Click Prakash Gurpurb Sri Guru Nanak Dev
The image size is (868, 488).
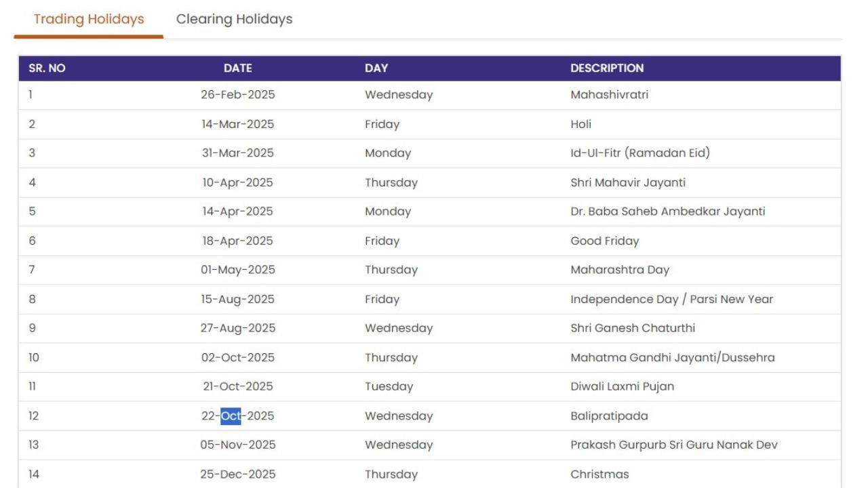point(673,445)
